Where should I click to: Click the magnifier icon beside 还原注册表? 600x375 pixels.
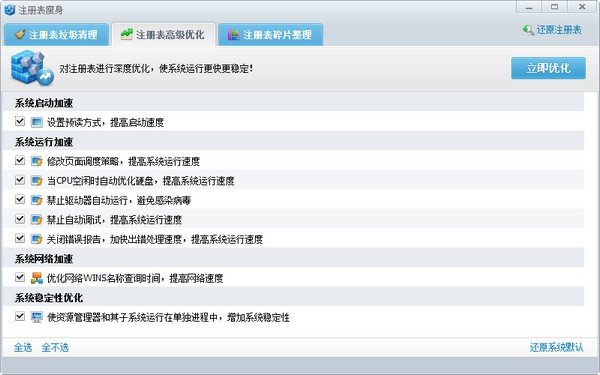point(528,30)
